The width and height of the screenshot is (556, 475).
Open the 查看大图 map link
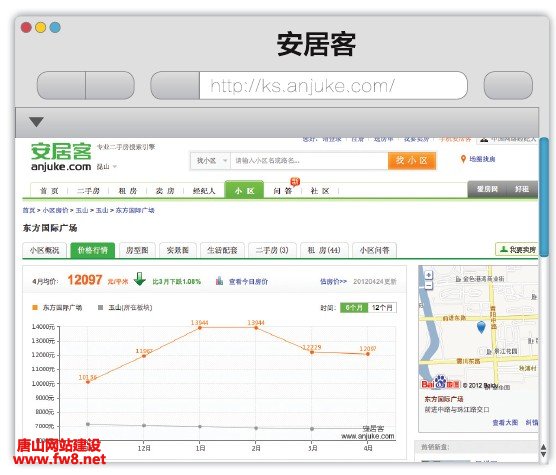[505, 423]
